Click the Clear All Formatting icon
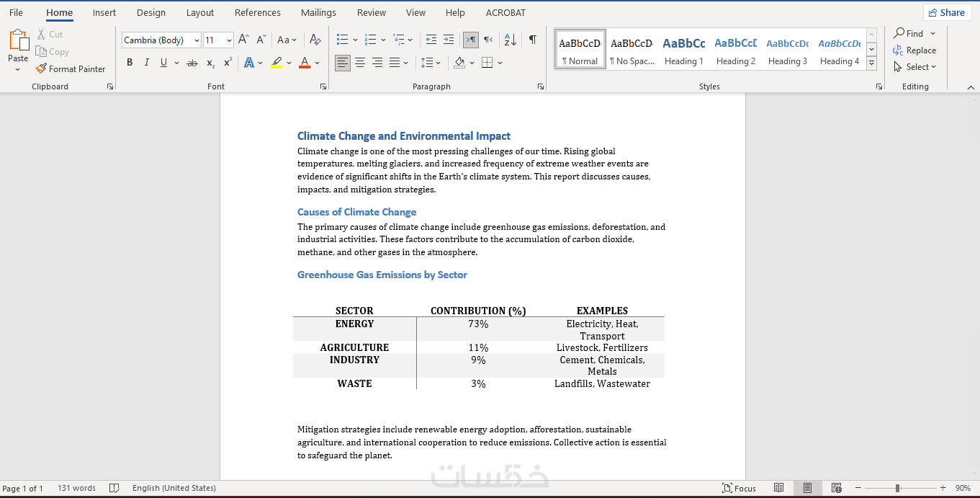 (315, 40)
